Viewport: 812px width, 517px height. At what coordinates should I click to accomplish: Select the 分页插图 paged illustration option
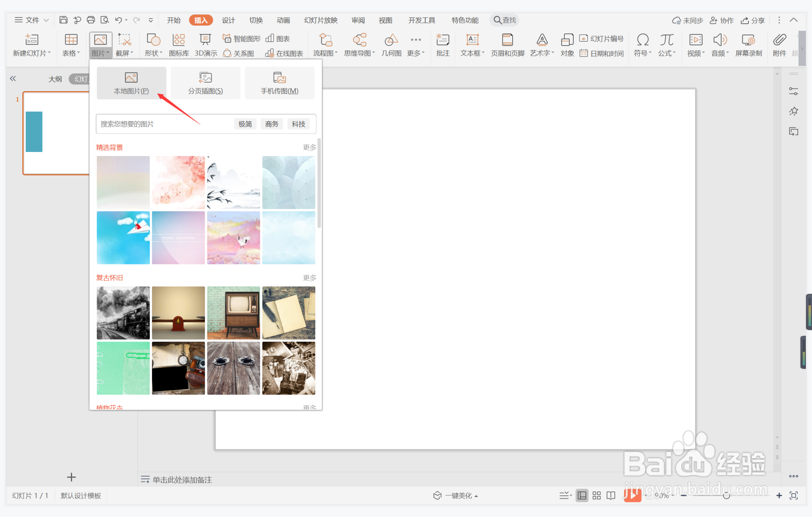[x=205, y=83]
